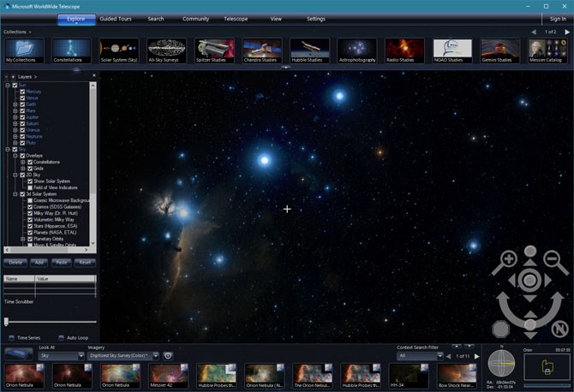Click the blue layer manager icon
574x392 pixels.
click(19, 354)
